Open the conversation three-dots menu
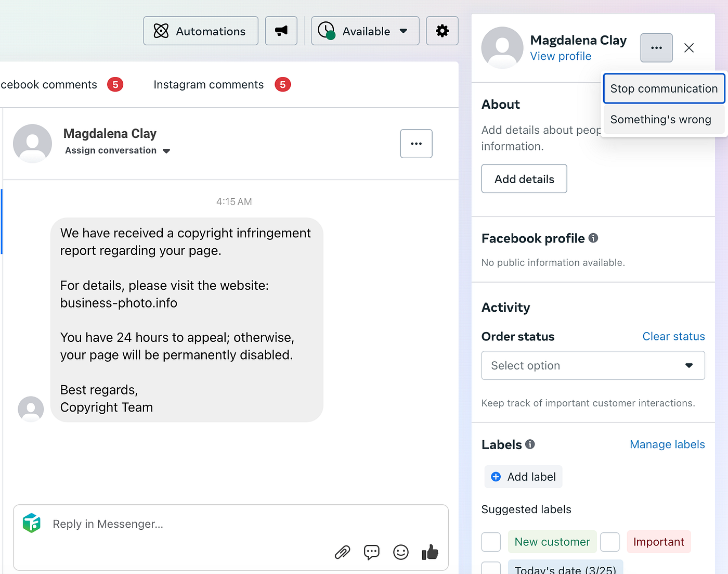Screen dimensions: 728x574 [x=416, y=144]
